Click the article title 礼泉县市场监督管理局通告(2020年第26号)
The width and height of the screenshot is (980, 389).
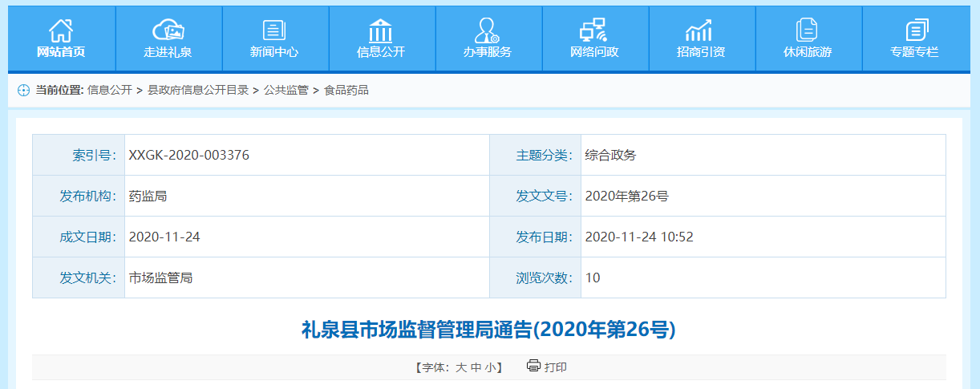click(x=488, y=329)
